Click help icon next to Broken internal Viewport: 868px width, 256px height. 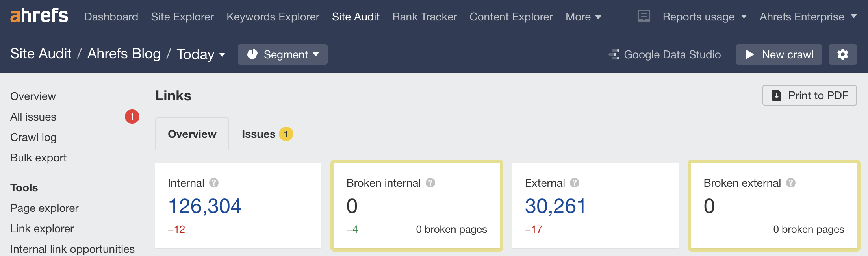(430, 183)
